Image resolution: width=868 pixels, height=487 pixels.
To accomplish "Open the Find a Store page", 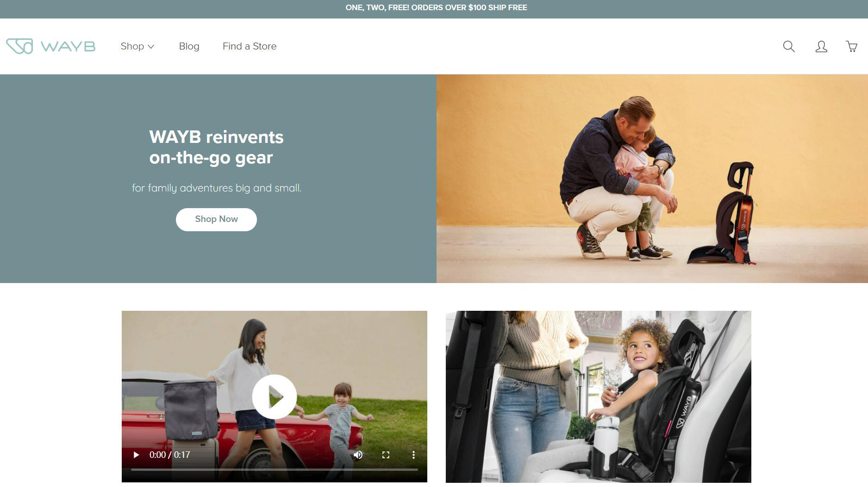I will pos(250,46).
